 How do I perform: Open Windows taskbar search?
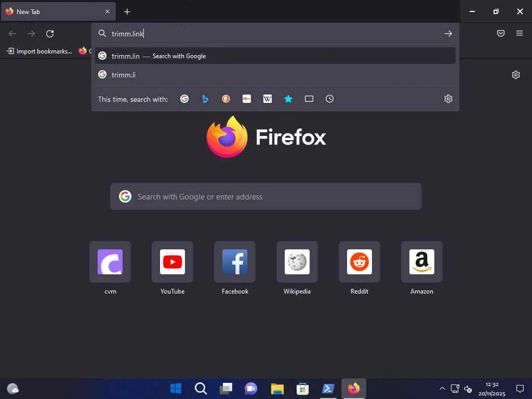pyautogui.click(x=201, y=389)
